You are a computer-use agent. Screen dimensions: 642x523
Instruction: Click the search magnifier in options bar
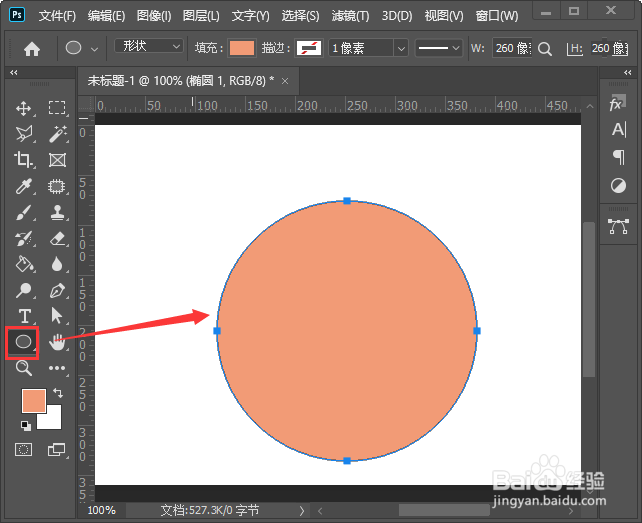pyautogui.click(x=545, y=49)
